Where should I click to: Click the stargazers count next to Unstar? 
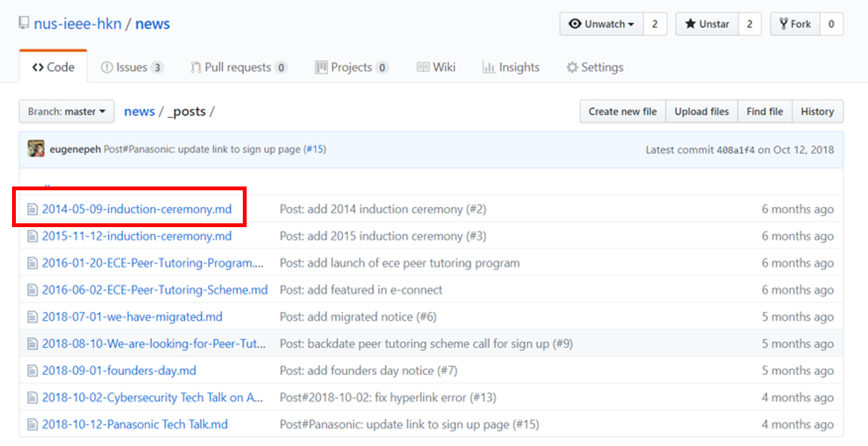coord(749,24)
